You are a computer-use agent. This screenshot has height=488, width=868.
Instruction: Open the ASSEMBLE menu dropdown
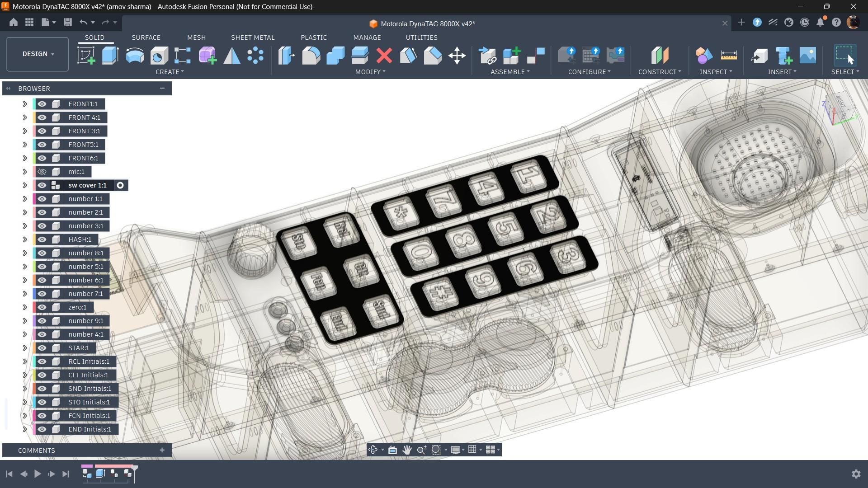point(510,72)
